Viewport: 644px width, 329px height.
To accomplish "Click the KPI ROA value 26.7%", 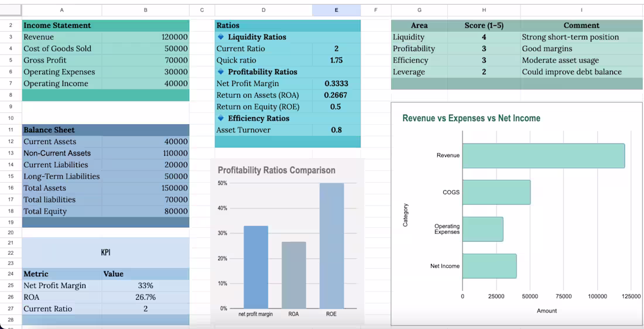I will click(x=146, y=297).
